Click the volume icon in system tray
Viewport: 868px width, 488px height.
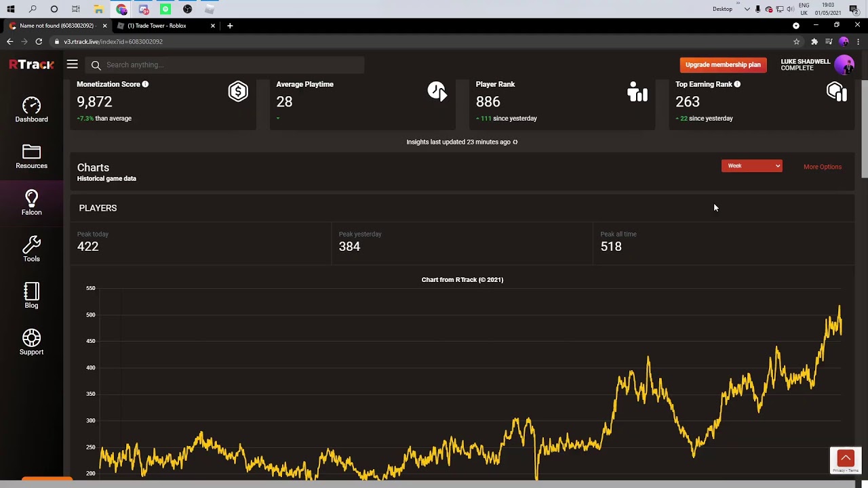(x=790, y=9)
